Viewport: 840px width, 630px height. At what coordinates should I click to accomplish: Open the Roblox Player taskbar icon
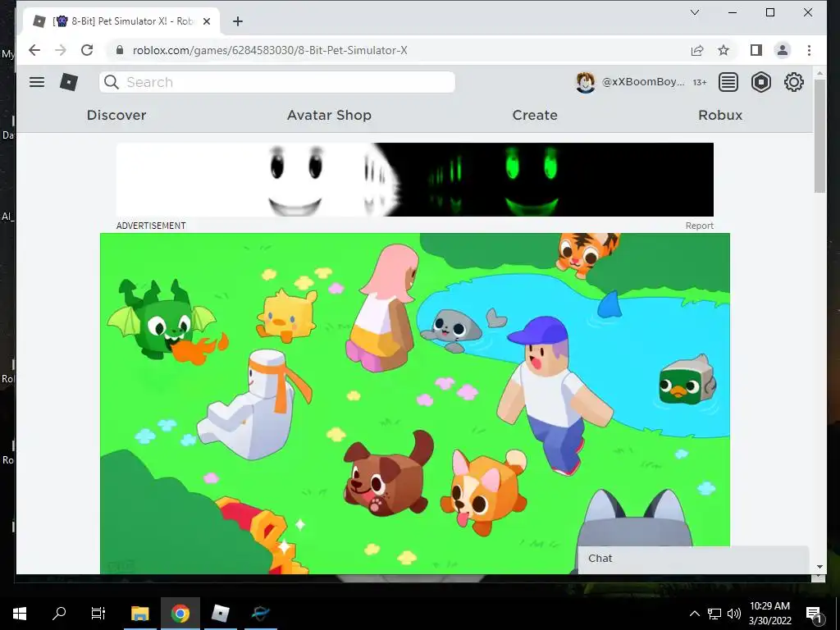[220, 613]
